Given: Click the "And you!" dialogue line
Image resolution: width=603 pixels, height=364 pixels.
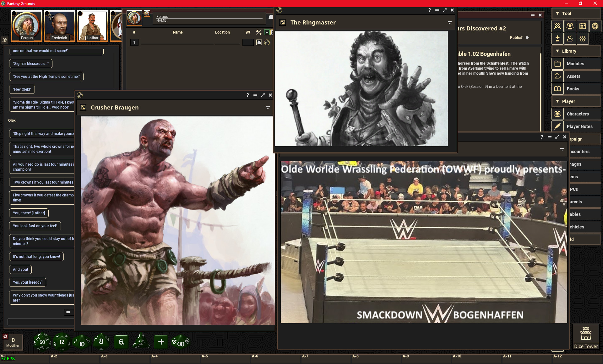Looking at the screenshot, I should [x=20, y=270].
